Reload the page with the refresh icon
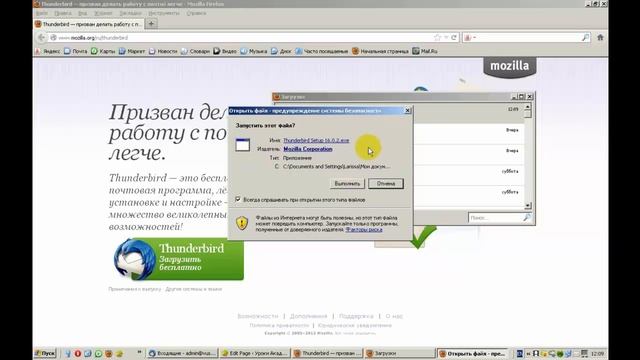The height and width of the screenshot is (360, 640). pos(453,38)
